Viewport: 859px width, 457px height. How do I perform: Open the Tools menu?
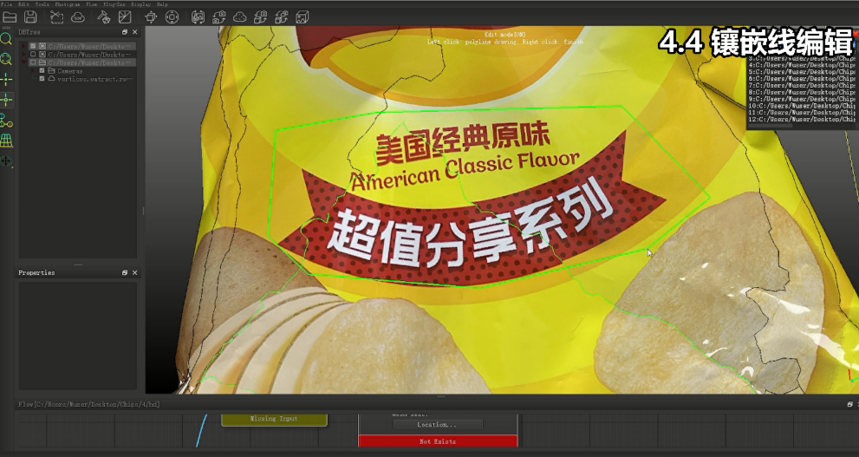click(x=42, y=4)
